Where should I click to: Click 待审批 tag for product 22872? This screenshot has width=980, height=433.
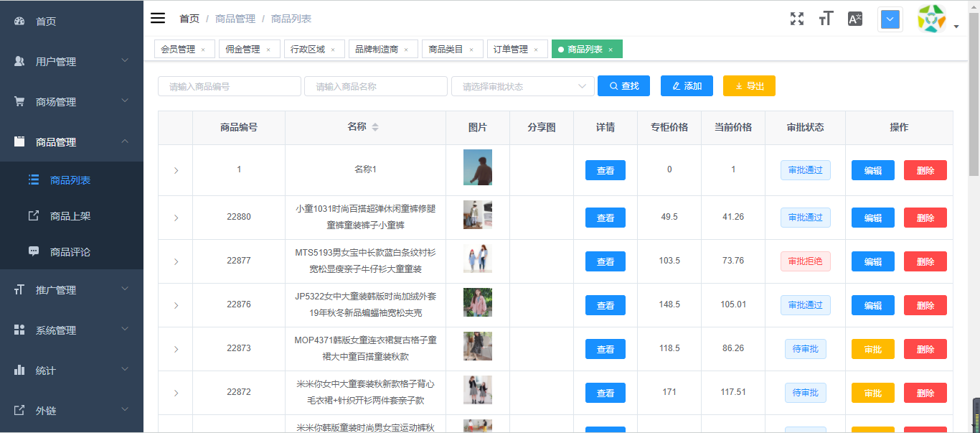tap(806, 393)
